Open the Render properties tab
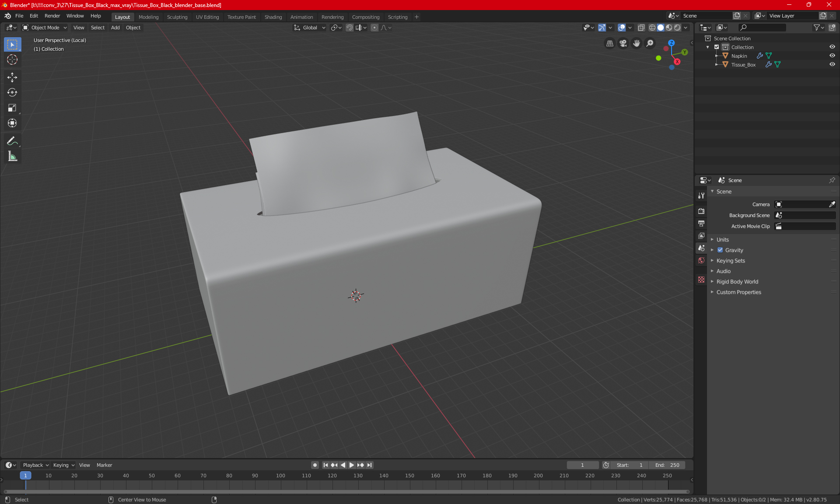The height and width of the screenshot is (504, 840). coord(701,211)
